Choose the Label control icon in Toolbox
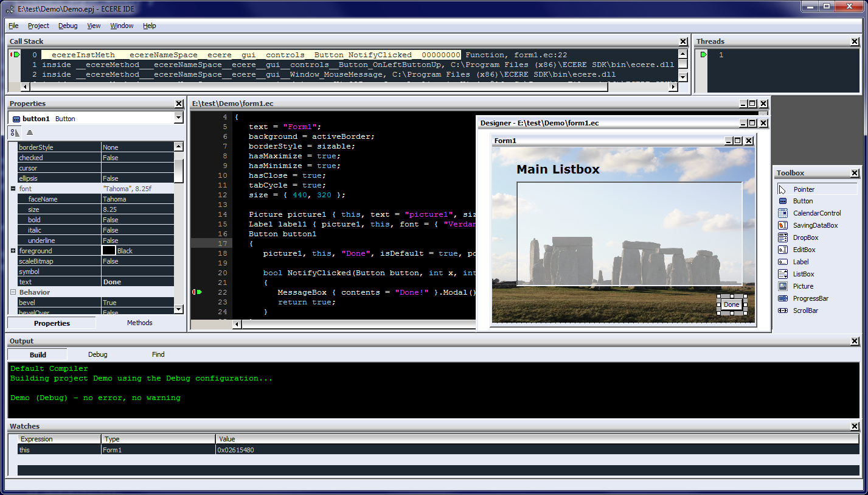868x495 pixels. tap(782, 262)
